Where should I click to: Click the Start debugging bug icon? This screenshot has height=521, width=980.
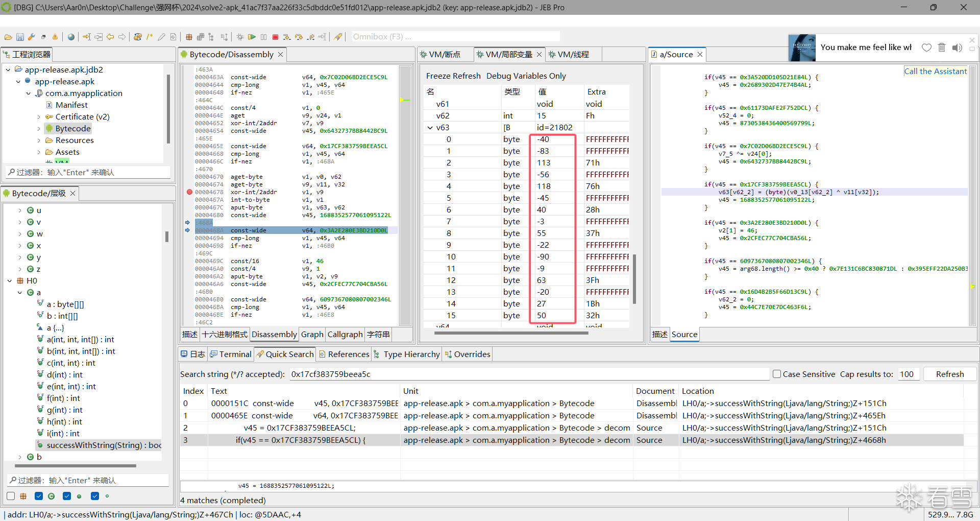240,37
